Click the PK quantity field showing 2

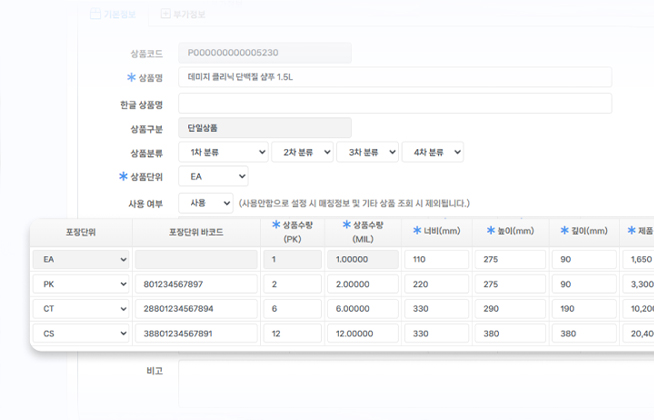point(292,284)
